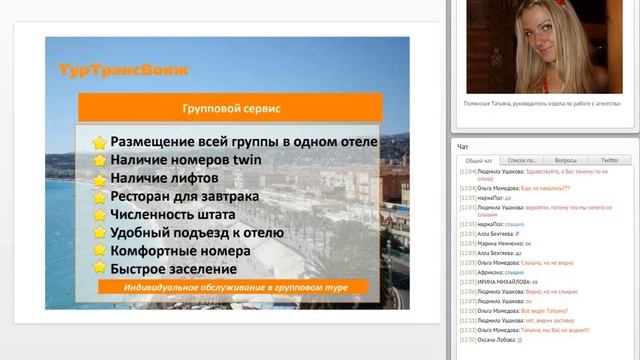640x360 pixels.
Task: Select Оксана Лобова's chat message
Action: click(491, 340)
